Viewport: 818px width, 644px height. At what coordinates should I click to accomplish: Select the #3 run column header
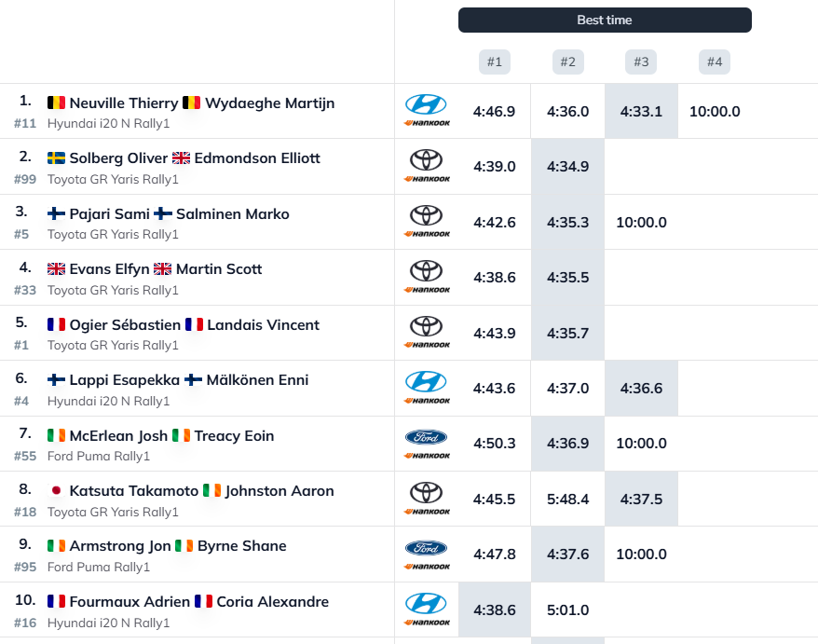pyautogui.click(x=641, y=62)
